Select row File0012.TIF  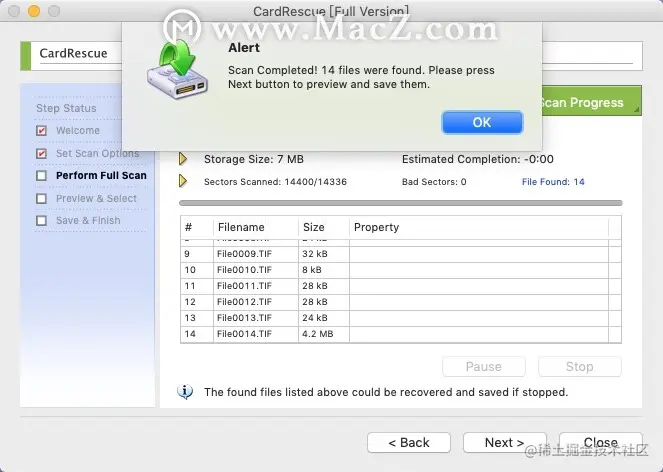pyautogui.click(x=400, y=302)
